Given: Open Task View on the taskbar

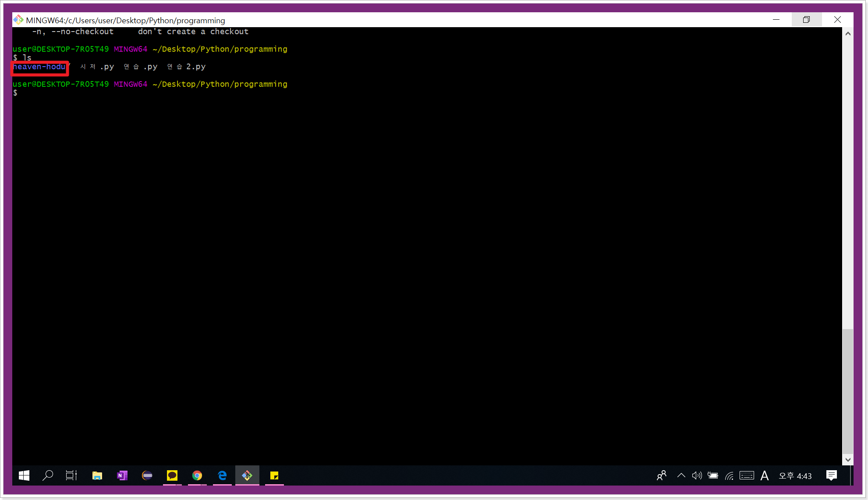Looking at the screenshot, I should coord(71,475).
